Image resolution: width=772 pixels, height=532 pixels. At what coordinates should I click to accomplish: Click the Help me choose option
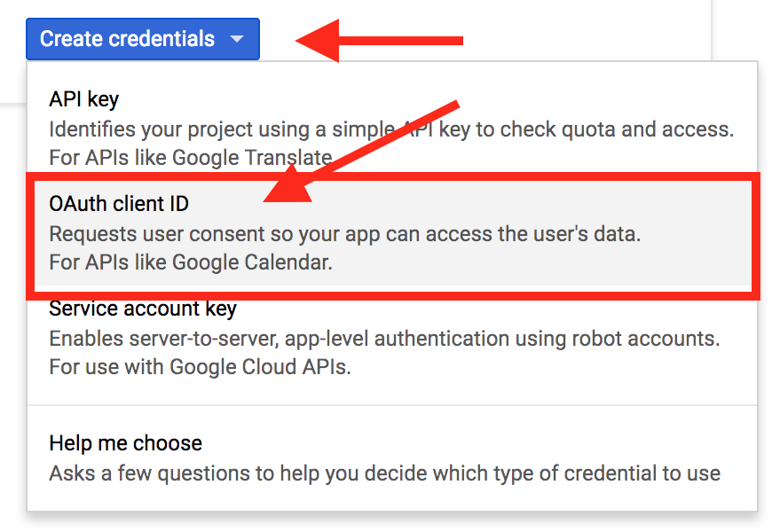125,443
